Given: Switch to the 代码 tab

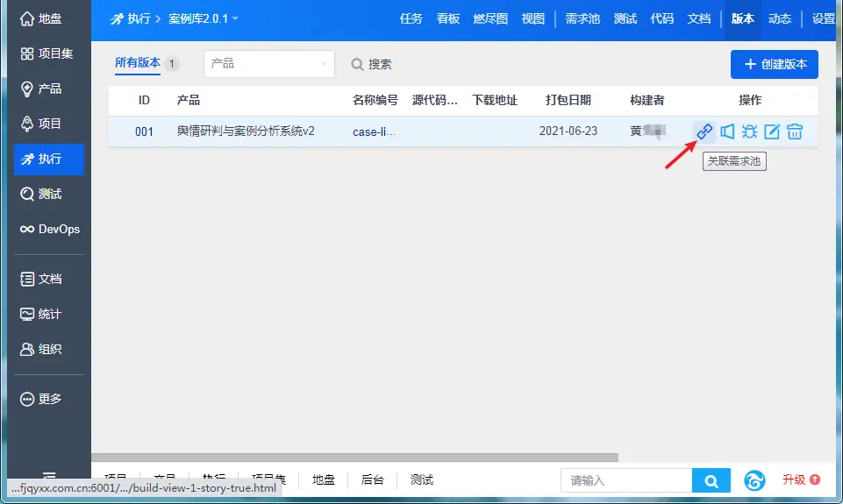Looking at the screenshot, I should [661, 18].
